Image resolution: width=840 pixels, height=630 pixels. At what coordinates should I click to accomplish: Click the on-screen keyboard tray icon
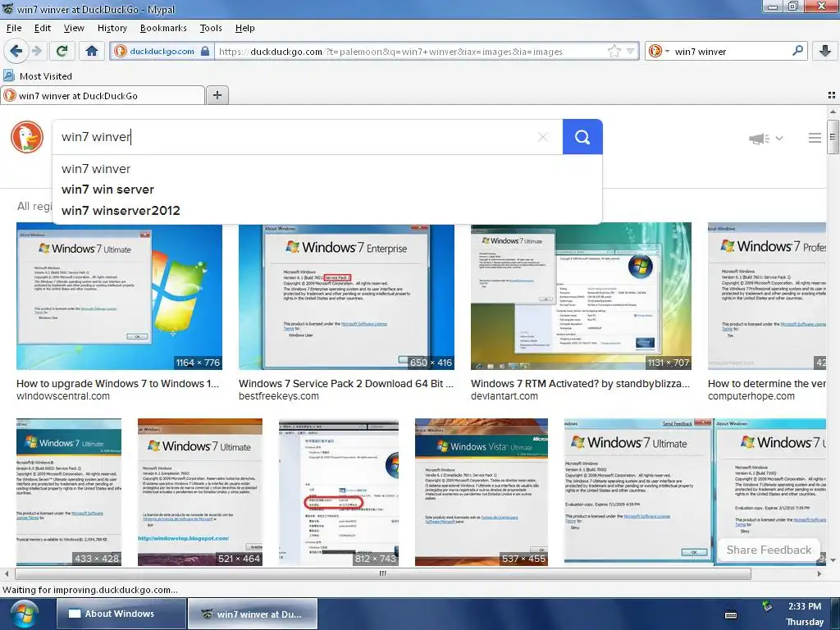731,614
